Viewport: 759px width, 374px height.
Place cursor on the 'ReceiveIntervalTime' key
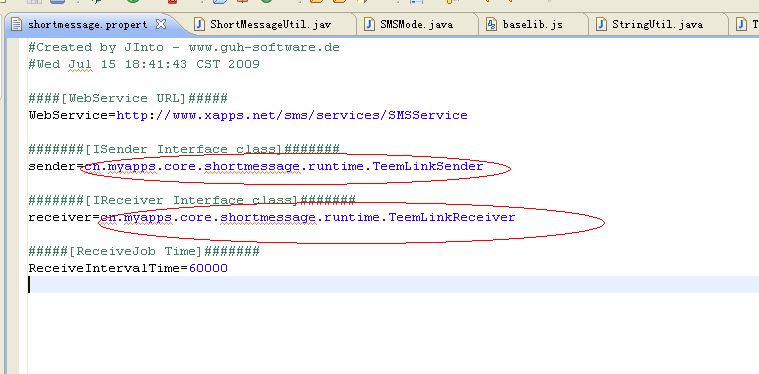point(104,269)
